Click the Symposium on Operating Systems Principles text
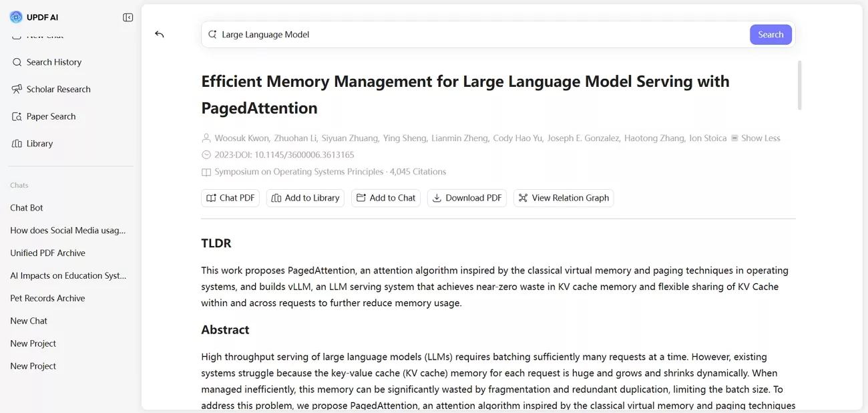This screenshot has width=868, height=413. (298, 172)
